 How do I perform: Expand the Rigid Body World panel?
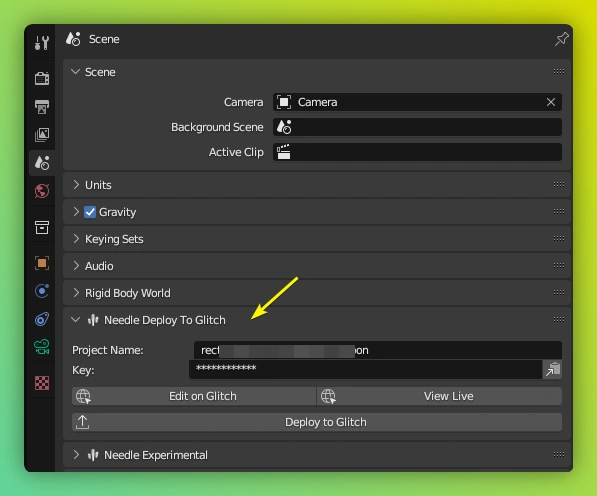[76, 293]
